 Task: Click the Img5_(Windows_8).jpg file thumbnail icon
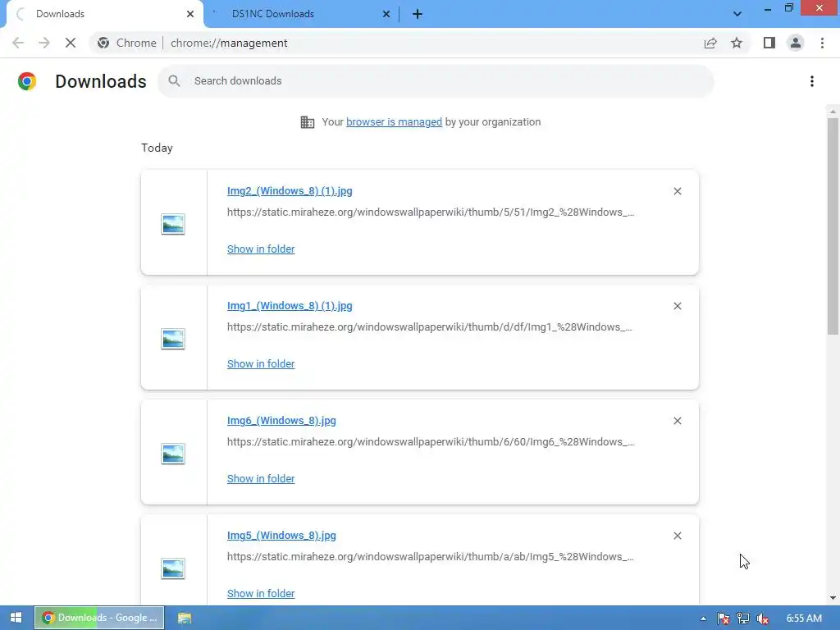click(173, 568)
